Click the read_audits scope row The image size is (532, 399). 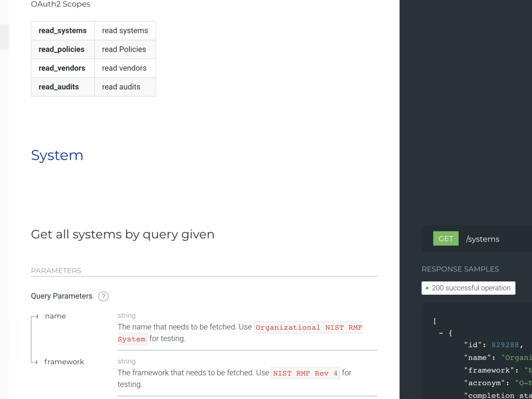pos(59,86)
